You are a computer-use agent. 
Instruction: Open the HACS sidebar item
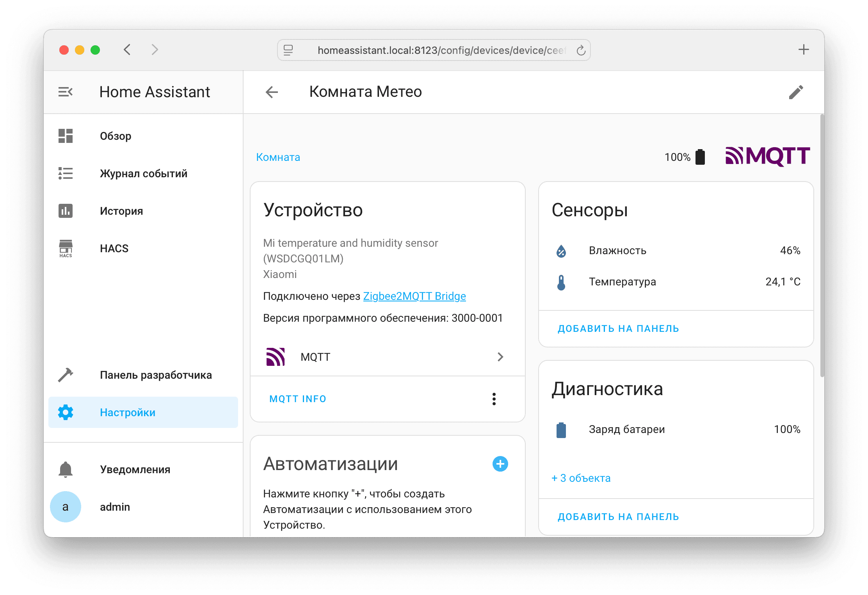point(114,249)
